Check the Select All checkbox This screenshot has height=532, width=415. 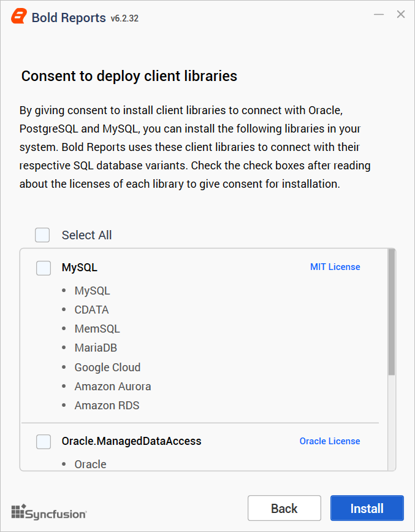click(x=42, y=235)
